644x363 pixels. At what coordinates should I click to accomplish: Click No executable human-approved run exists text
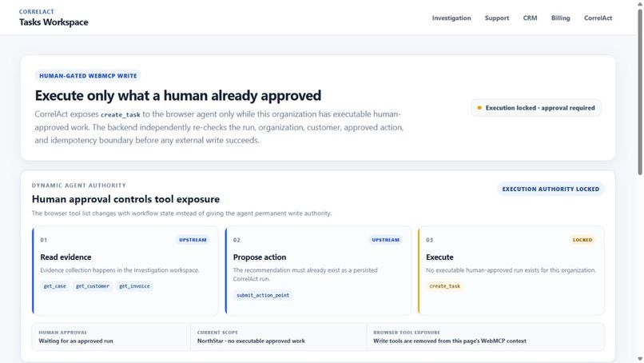pyautogui.click(x=511, y=270)
